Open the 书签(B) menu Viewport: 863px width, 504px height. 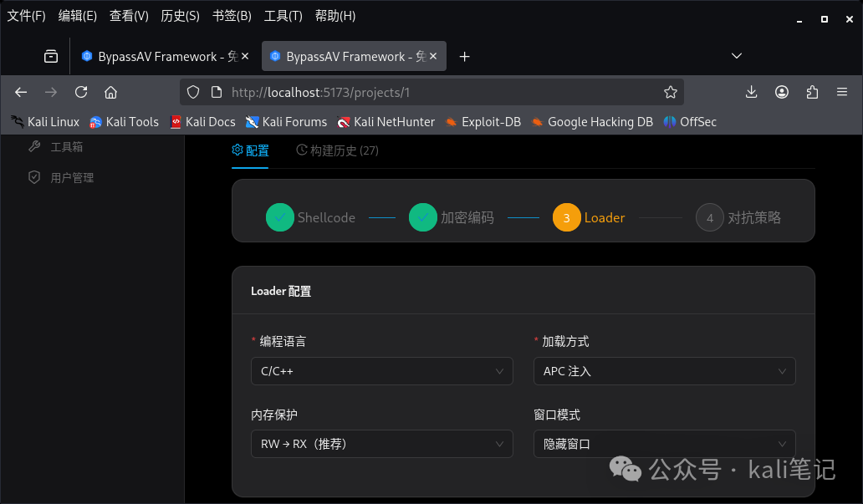[232, 16]
